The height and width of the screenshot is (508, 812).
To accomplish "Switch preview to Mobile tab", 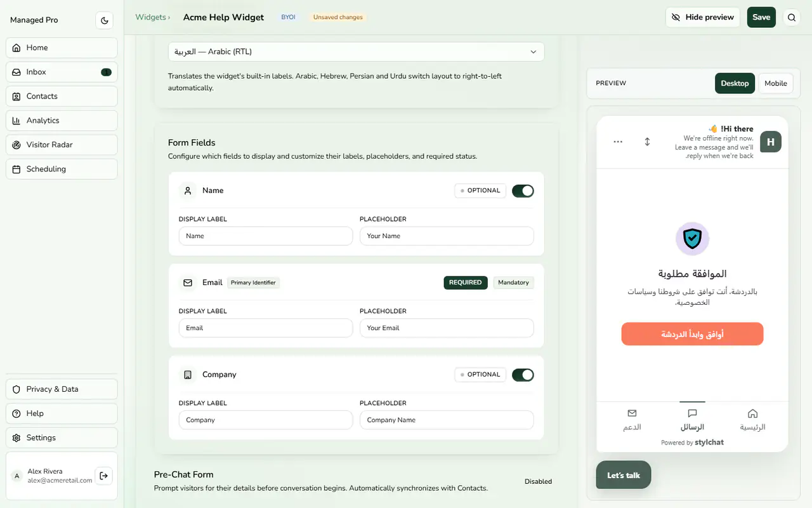I will coord(775,83).
